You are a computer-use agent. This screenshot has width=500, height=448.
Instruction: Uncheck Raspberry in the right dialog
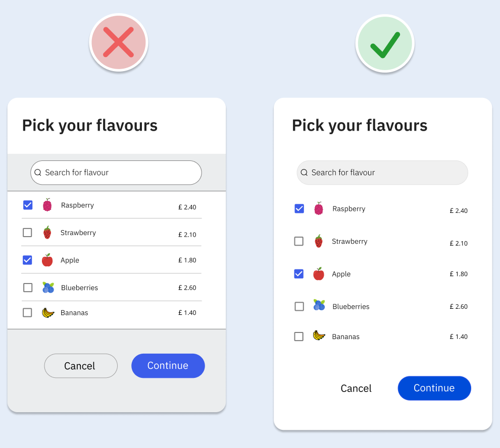299,208
